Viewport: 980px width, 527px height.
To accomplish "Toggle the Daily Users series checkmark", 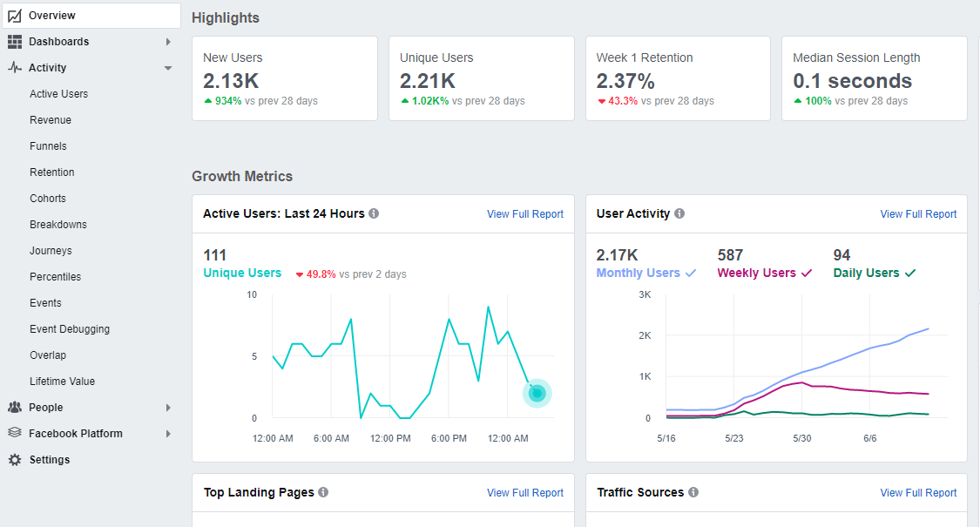I will [x=910, y=274].
